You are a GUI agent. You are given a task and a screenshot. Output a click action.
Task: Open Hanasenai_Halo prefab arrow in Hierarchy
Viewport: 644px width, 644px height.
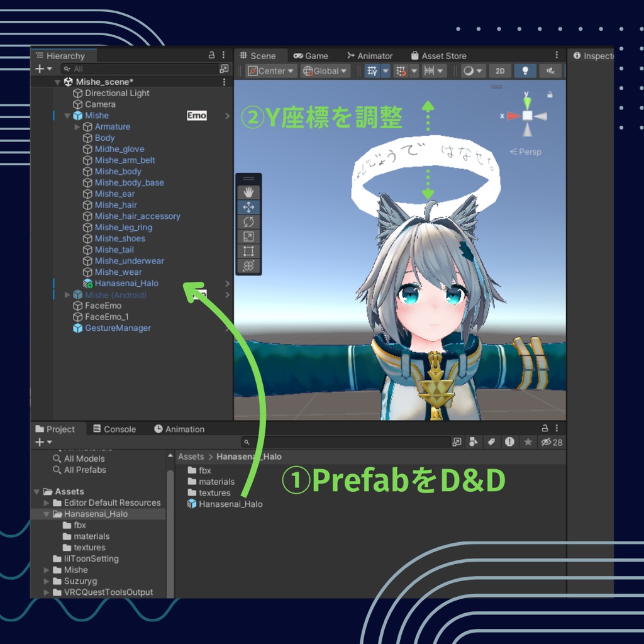pos(227,284)
